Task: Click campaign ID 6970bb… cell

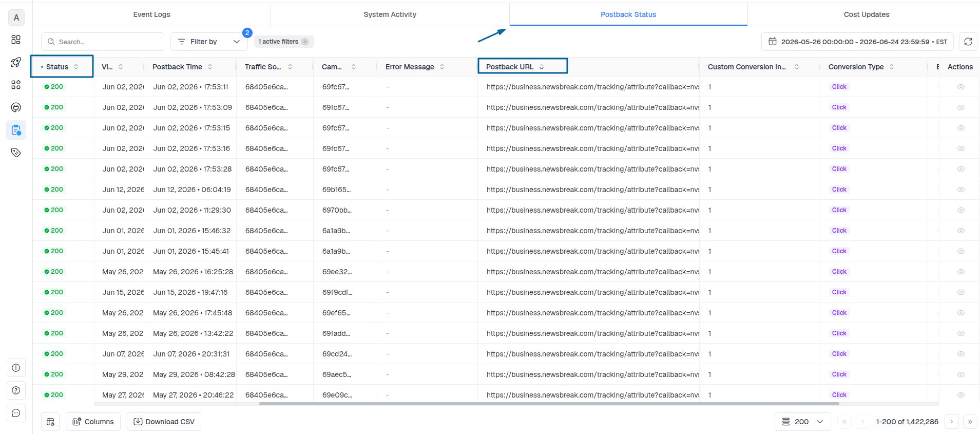Action: click(x=337, y=210)
